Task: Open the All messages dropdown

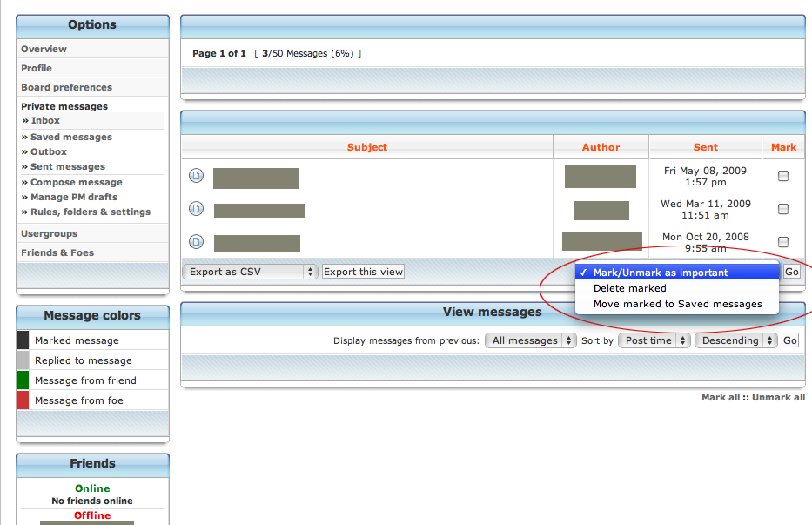Action: click(x=530, y=340)
